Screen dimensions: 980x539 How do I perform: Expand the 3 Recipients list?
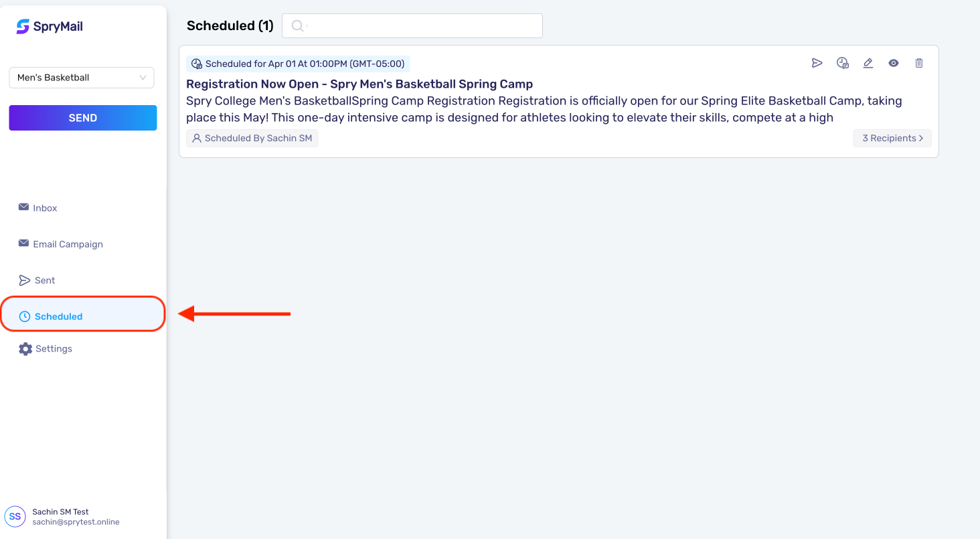point(892,139)
